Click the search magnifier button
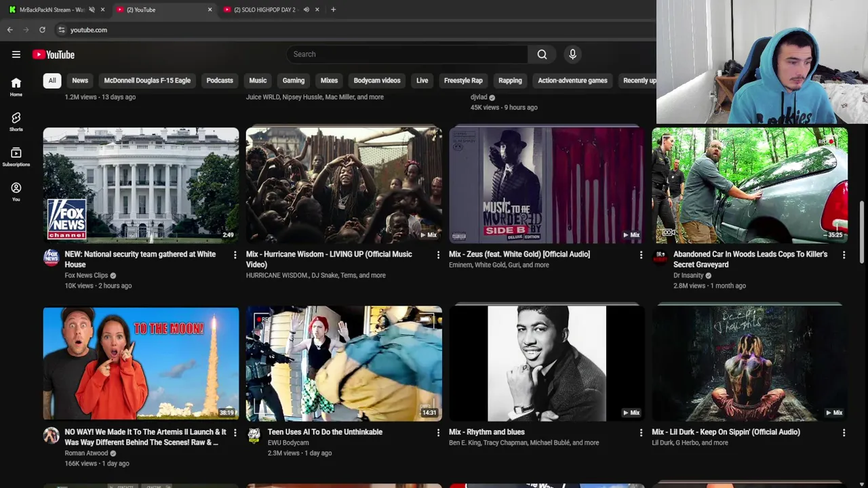Screen dimensions: 868x488 (542, 54)
